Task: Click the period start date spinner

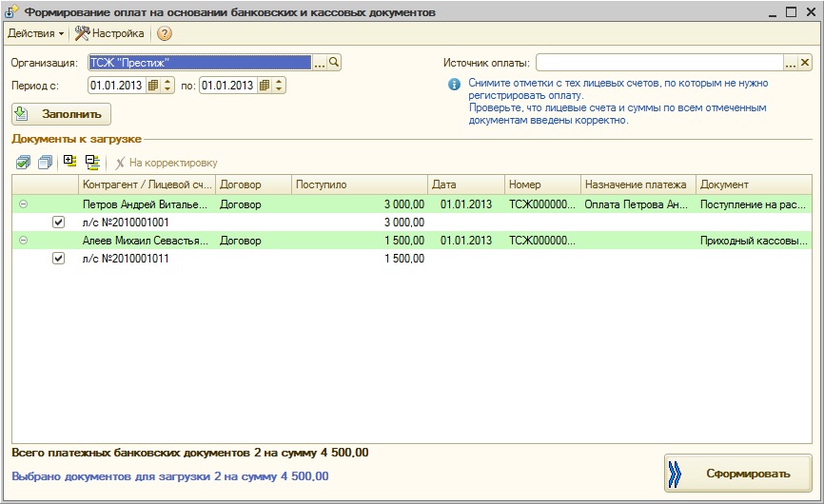Action: pos(168,86)
